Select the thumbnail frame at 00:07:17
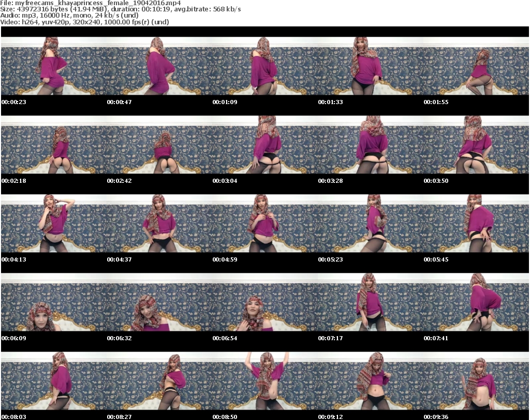 click(371, 302)
